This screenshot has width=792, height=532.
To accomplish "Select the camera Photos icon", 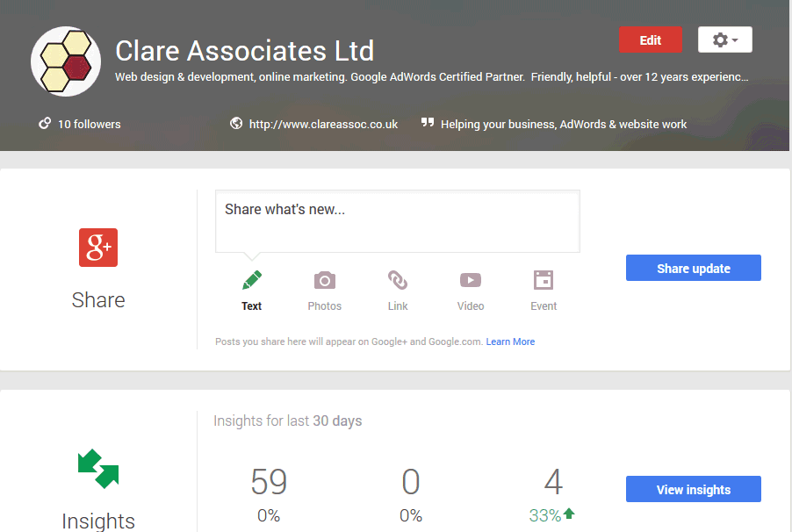I will 325,280.
